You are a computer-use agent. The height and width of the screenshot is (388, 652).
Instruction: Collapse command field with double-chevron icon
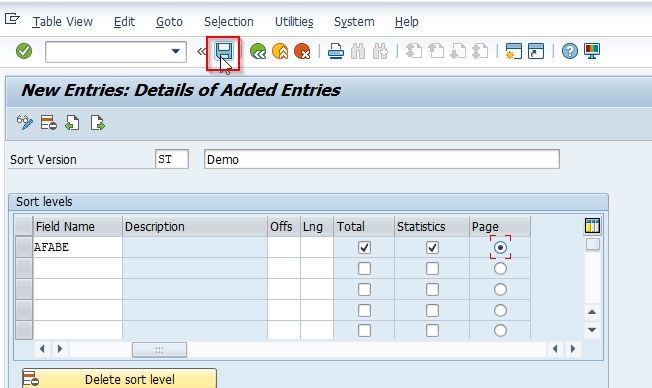click(x=201, y=52)
